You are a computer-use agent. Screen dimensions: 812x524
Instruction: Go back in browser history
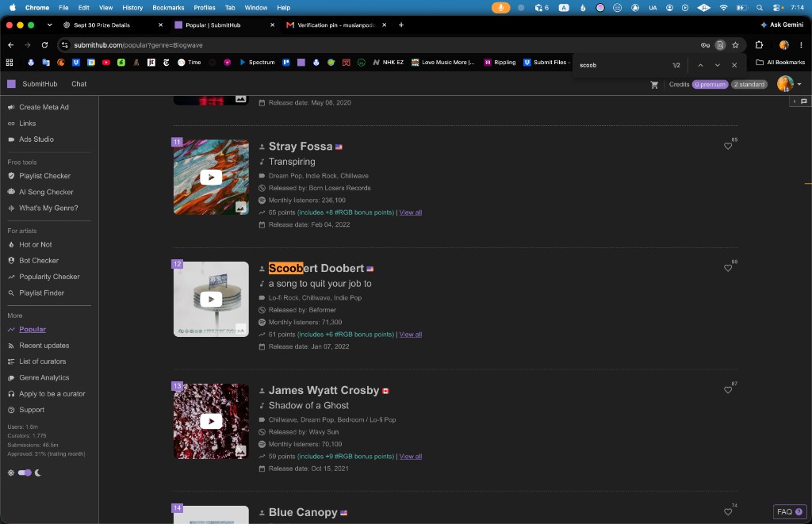11,45
